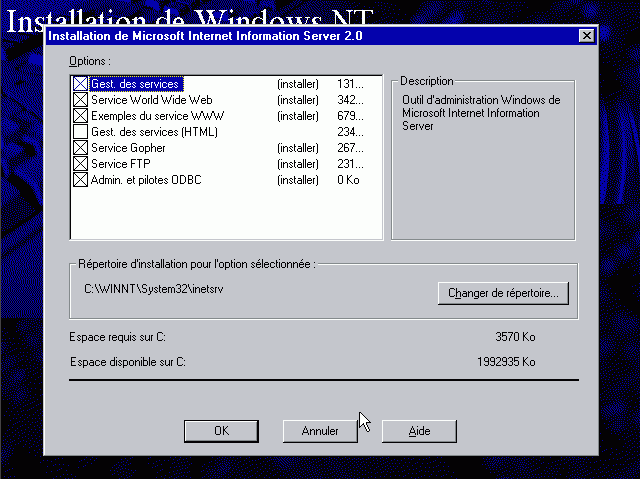Click the '0 Ko' size value

coord(348,180)
